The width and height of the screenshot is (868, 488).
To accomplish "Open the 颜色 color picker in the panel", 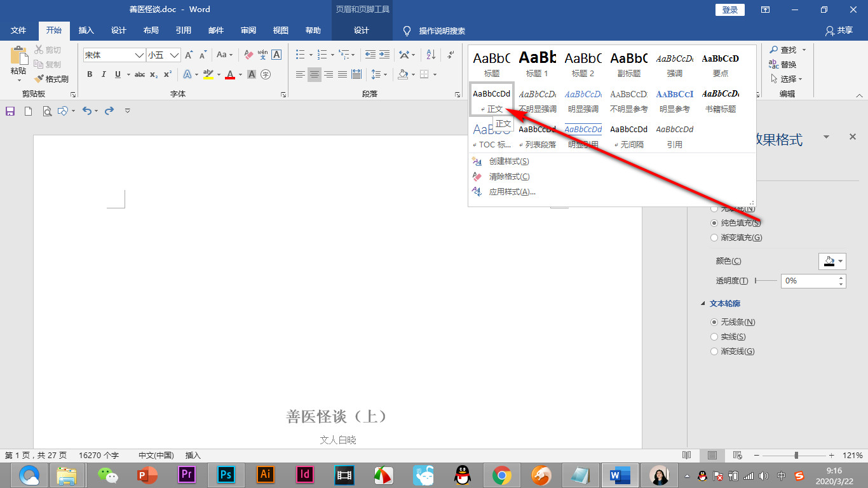I will tap(832, 261).
